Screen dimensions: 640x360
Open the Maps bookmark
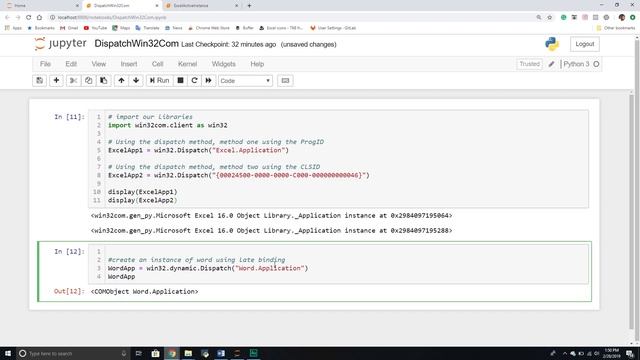(121, 28)
